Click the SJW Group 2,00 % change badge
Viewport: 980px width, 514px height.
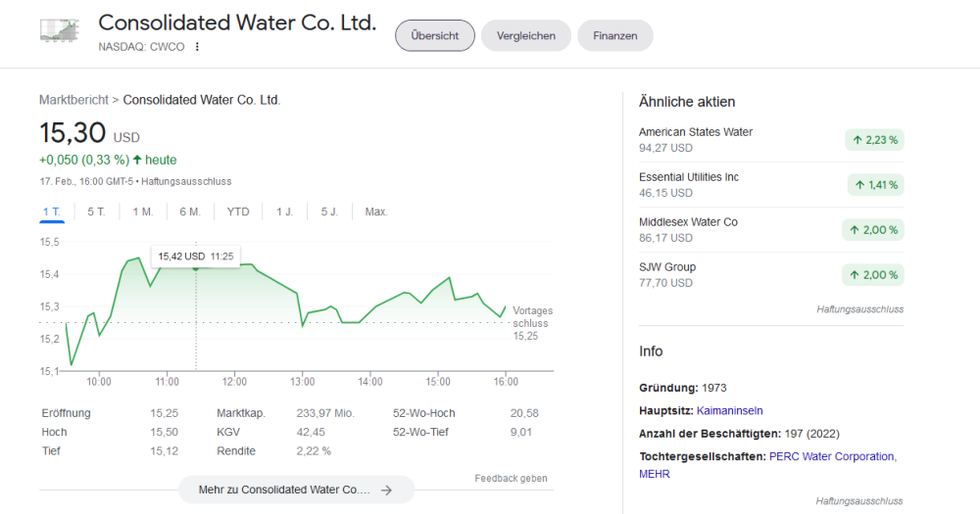[x=874, y=275]
